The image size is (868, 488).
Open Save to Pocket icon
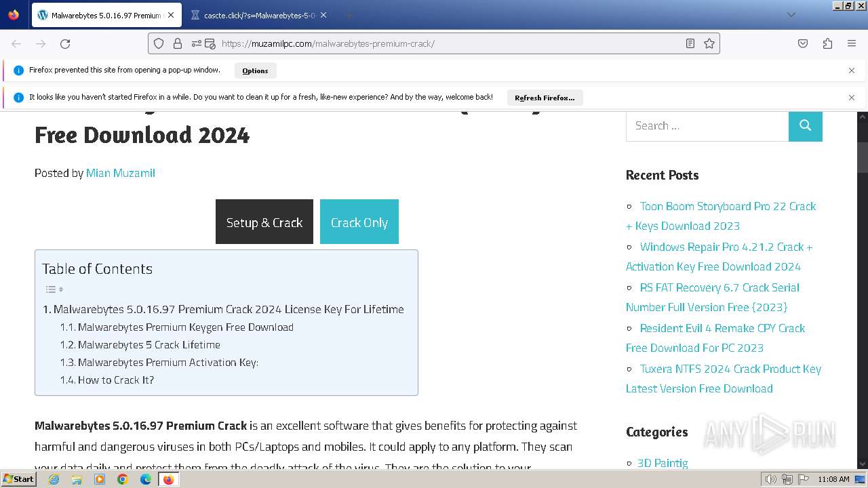point(803,43)
